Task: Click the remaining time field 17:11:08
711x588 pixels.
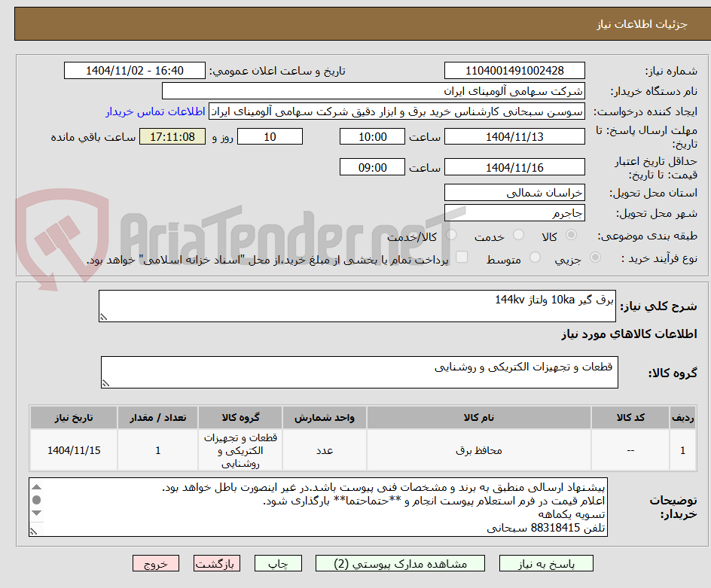Action: point(172,136)
